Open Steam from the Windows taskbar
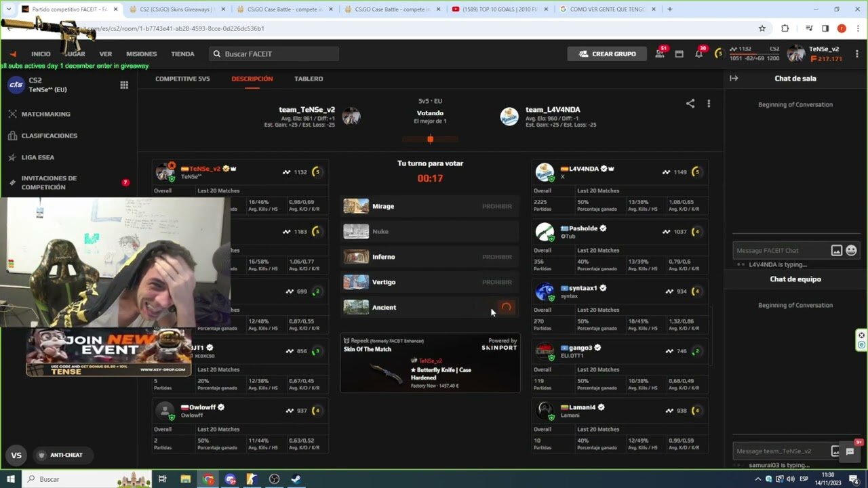The width and height of the screenshot is (868, 488). (296, 479)
